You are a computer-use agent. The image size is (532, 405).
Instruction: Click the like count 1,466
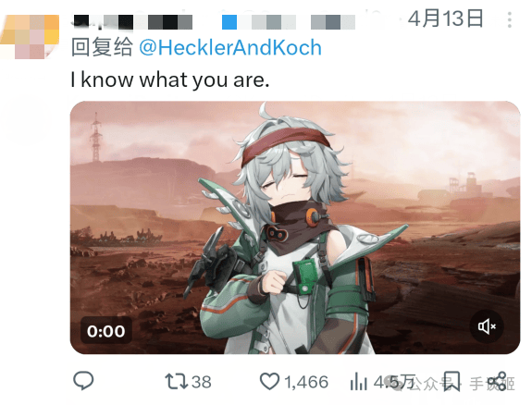click(306, 382)
